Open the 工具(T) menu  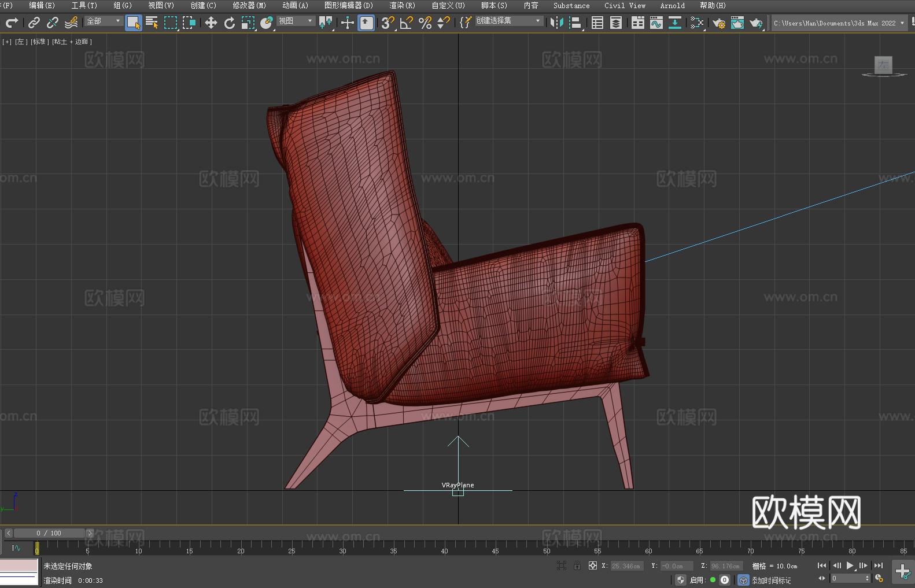(x=84, y=5)
